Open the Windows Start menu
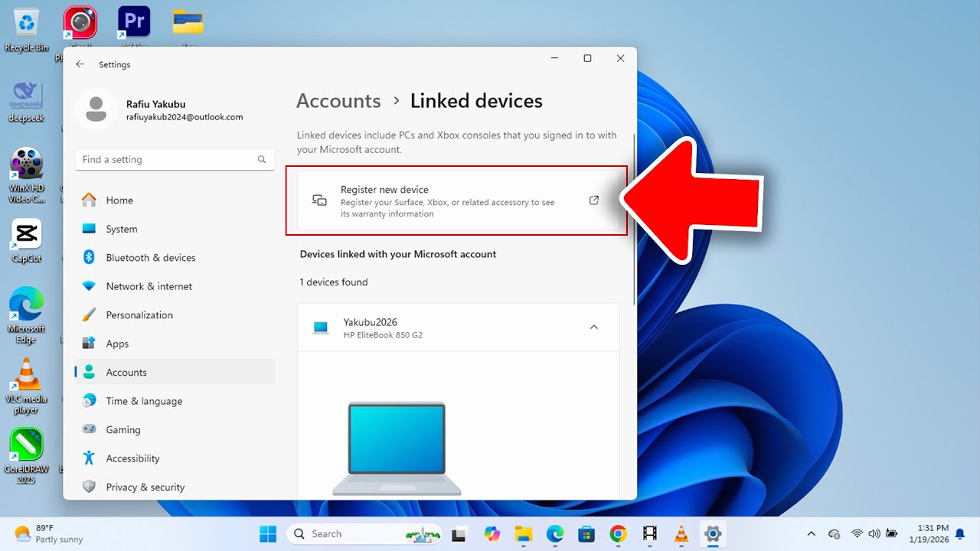This screenshot has height=551, width=980. pyautogui.click(x=268, y=533)
